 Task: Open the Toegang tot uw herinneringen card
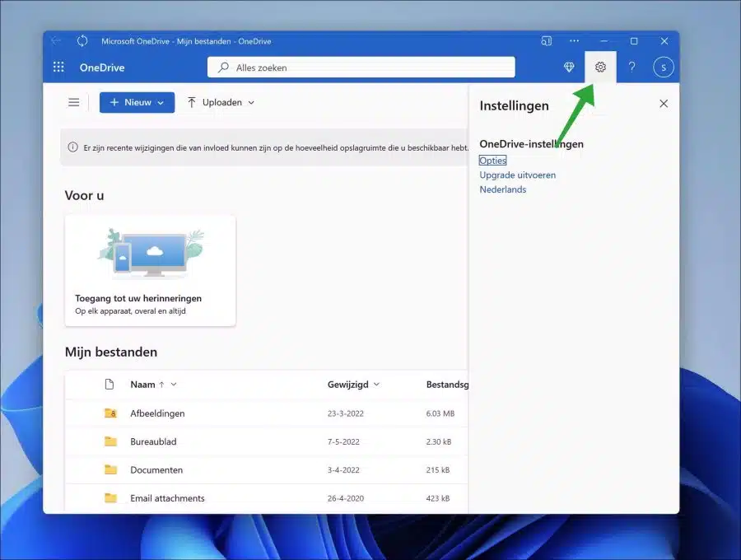pos(151,271)
